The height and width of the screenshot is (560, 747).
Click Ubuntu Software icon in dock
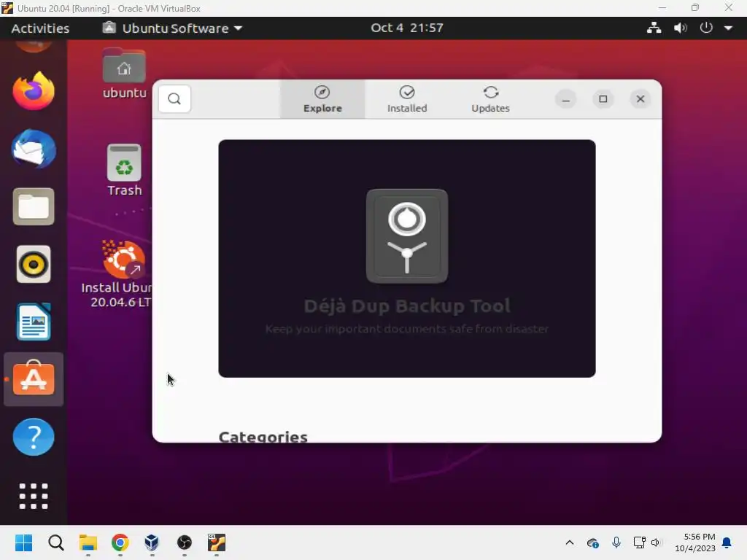[x=34, y=379]
